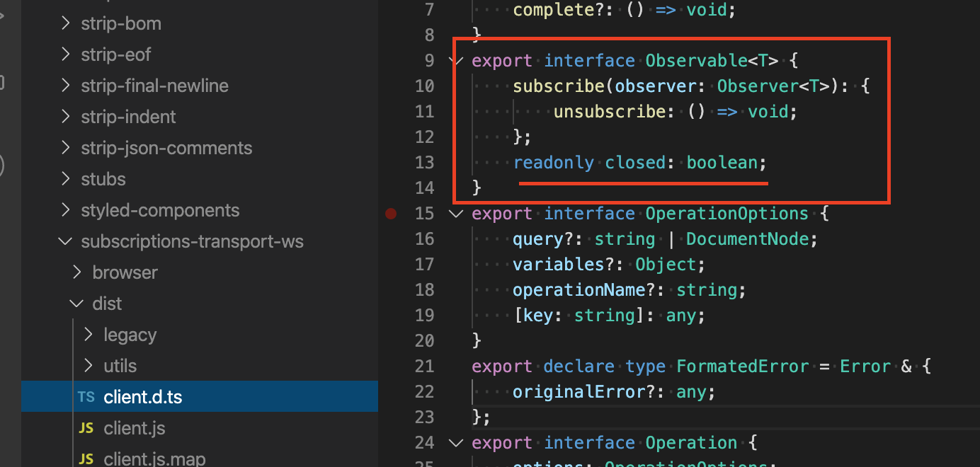Click the TS icon beside client.d.ts

pyautogui.click(x=86, y=397)
